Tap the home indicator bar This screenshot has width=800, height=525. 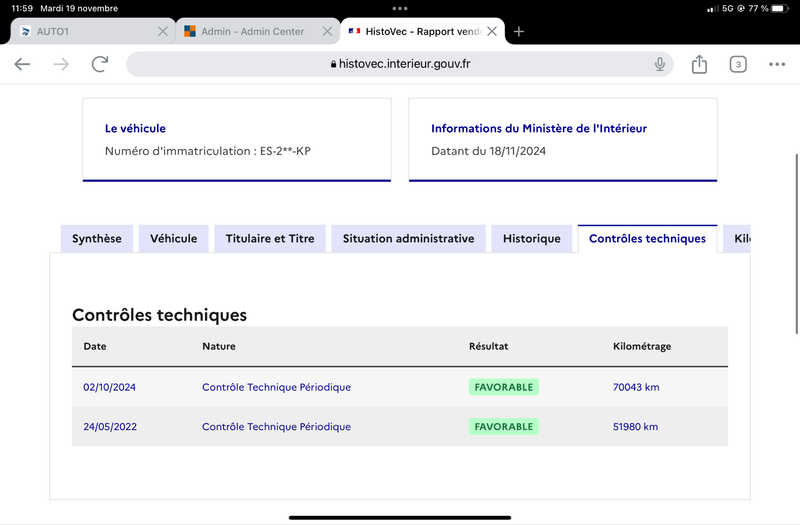[400, 517]
